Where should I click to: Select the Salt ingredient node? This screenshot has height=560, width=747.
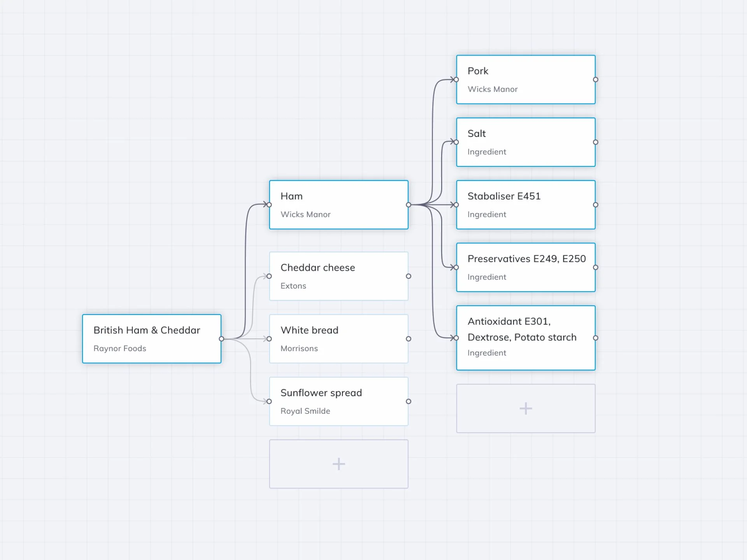pos(526,142)
